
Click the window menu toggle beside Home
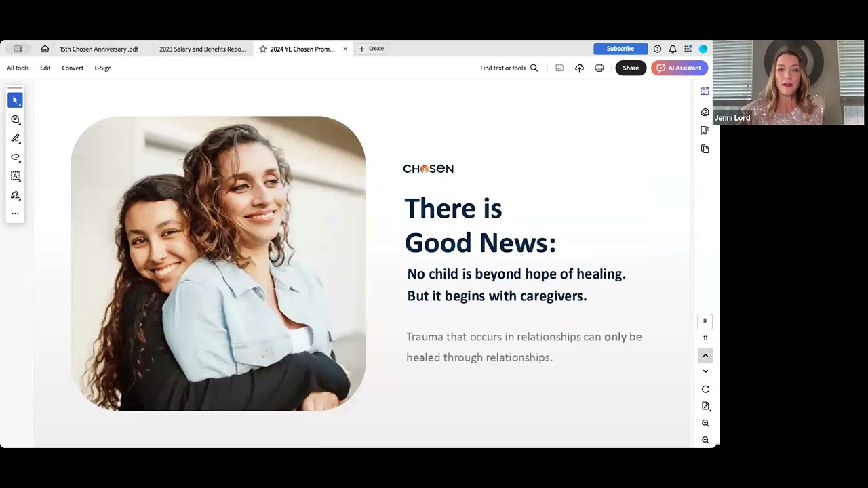(x=18, y=49)
